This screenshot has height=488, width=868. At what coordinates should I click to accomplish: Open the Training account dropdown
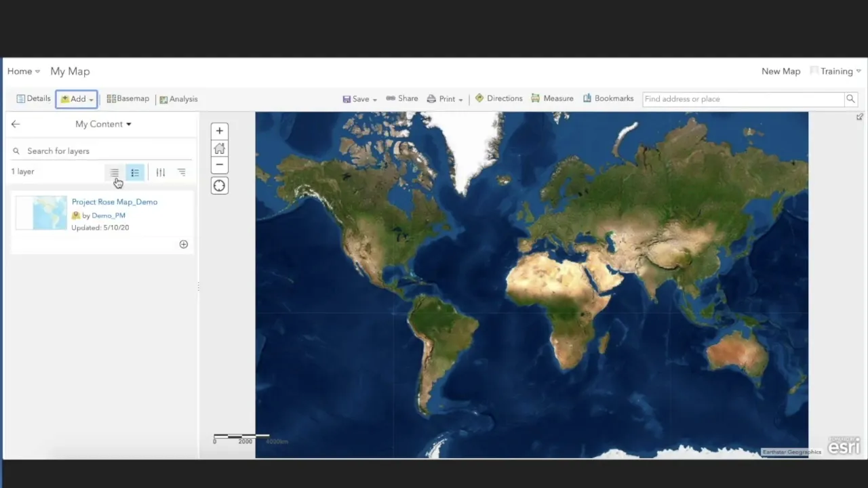pyautogui.click(x=836, y=71)
